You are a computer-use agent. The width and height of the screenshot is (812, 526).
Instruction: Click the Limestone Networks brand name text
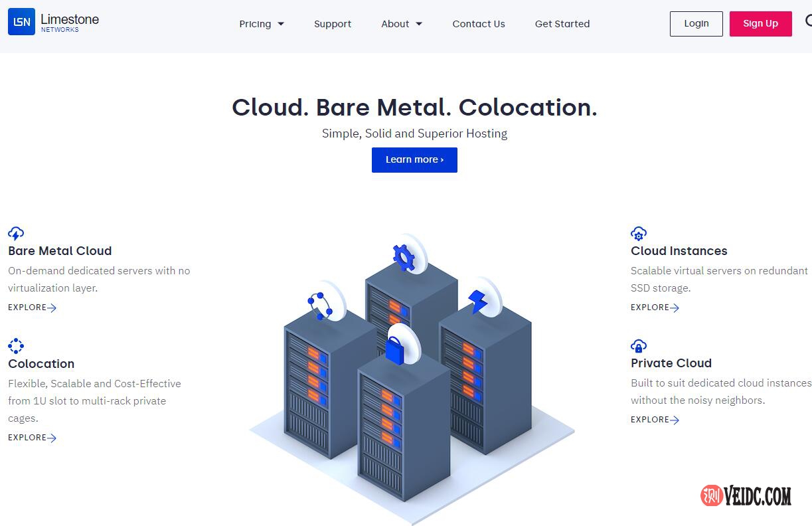[70, 22]
